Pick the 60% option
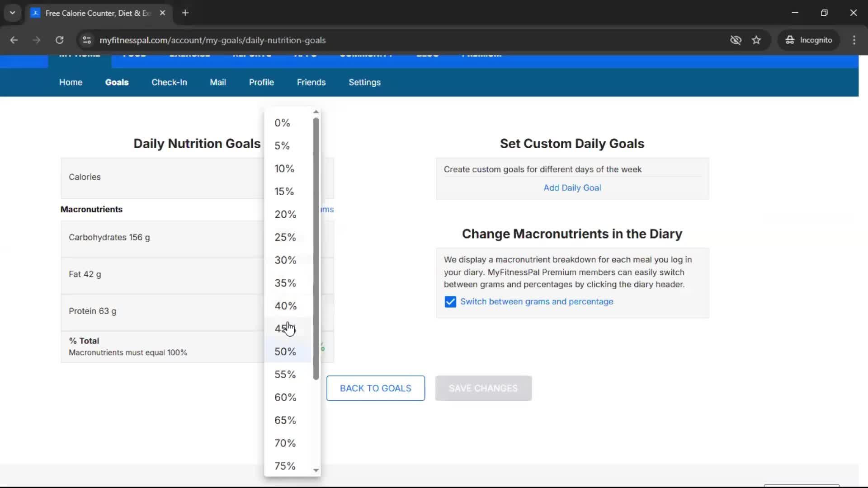 click(x=288, y=398)
